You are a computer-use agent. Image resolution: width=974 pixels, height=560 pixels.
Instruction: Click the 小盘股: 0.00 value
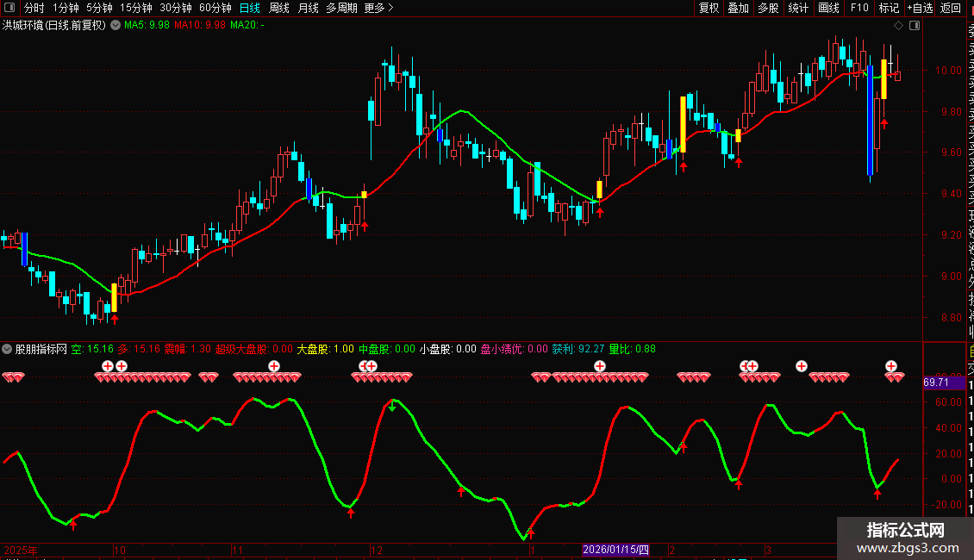[x=448, y=349]
